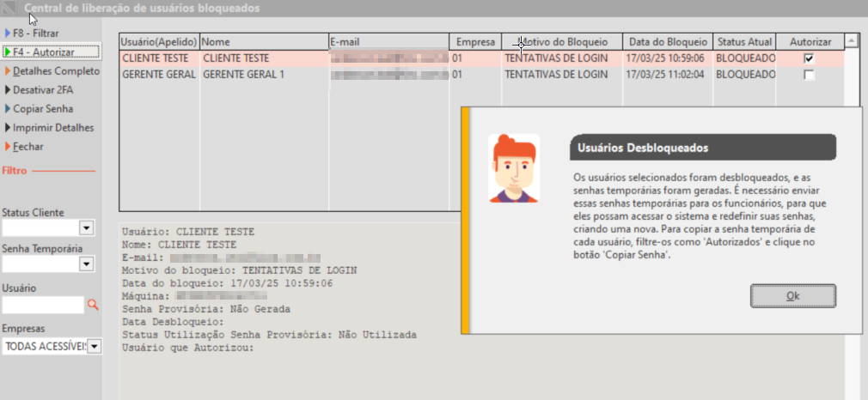Uncheck Autorizar for CLIENTE TESTE
The width and height of the screenshot is (868, 400).
click(809, 58)
